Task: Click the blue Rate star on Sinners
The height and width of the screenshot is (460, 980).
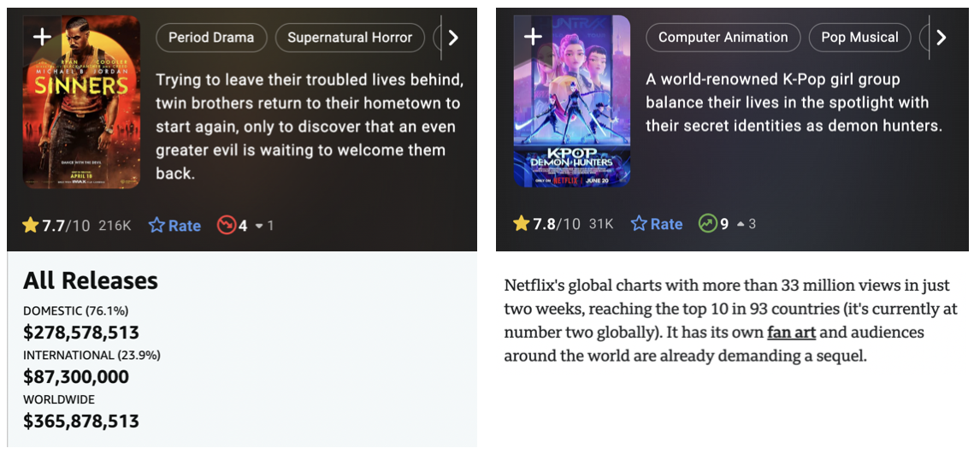Action: pos(156,225)
